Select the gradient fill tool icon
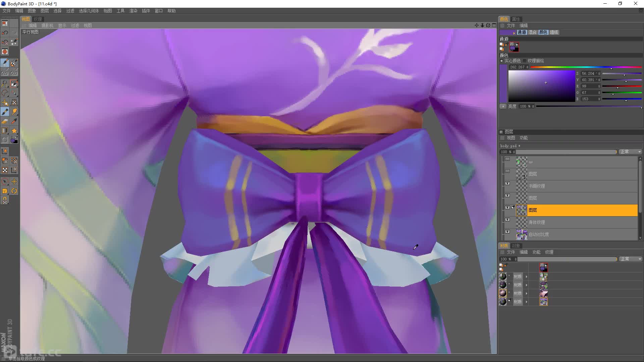The image size is (644, 362). tap(5, 130)
